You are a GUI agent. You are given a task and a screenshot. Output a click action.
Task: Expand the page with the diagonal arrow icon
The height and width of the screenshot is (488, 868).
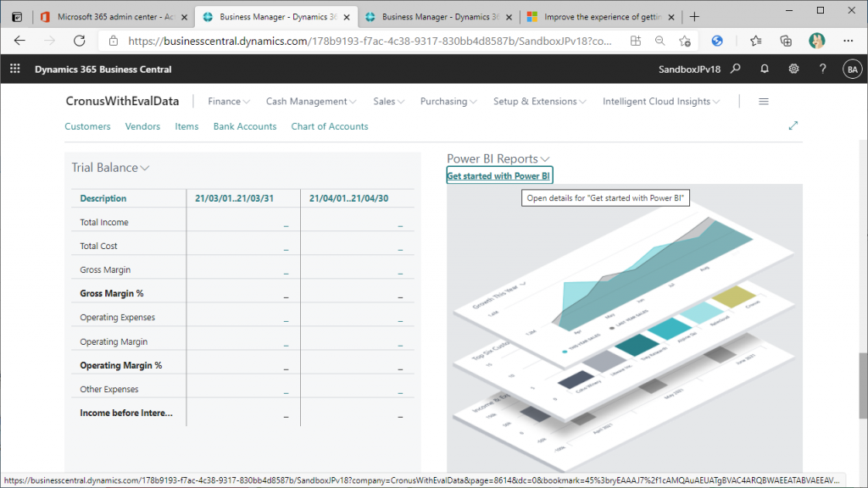pos(793,125)
